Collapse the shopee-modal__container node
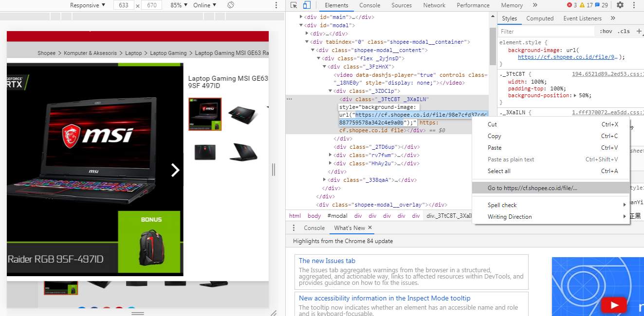This screenshot has height=316, width=644. coord(307,42)
